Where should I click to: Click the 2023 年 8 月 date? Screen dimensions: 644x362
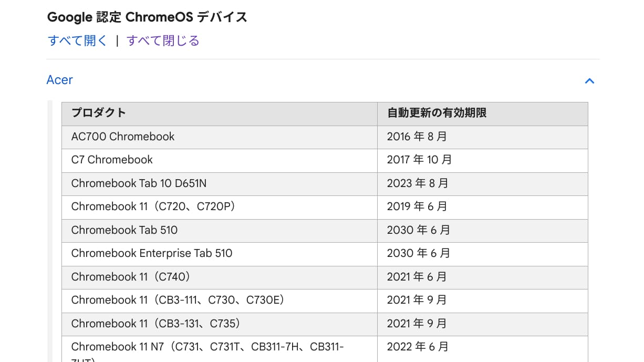418,183
